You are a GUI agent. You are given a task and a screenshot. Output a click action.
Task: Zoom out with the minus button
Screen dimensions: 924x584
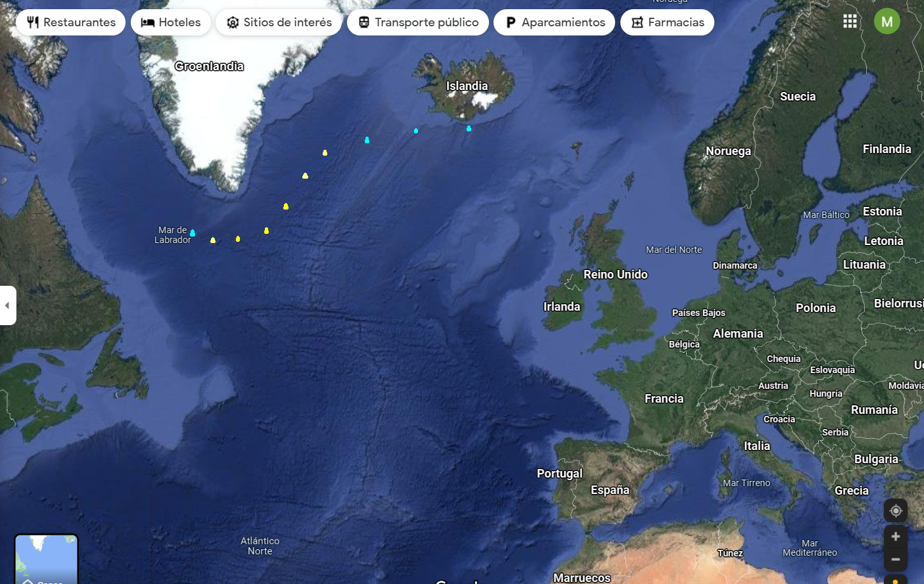pyautogui.click(x=896, y=559)
